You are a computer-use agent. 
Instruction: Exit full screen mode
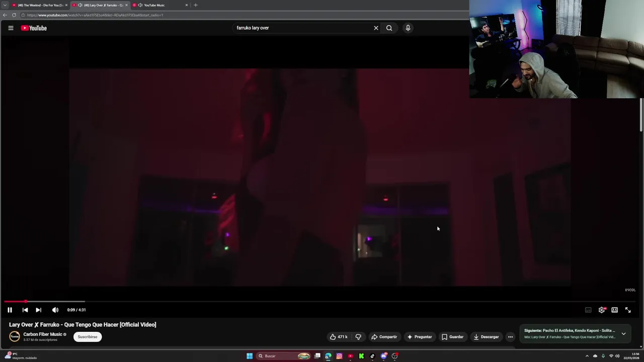pos(628,310)
